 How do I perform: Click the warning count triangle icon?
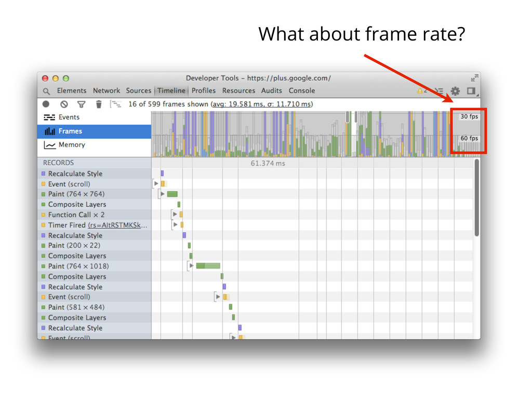(420, 91)
